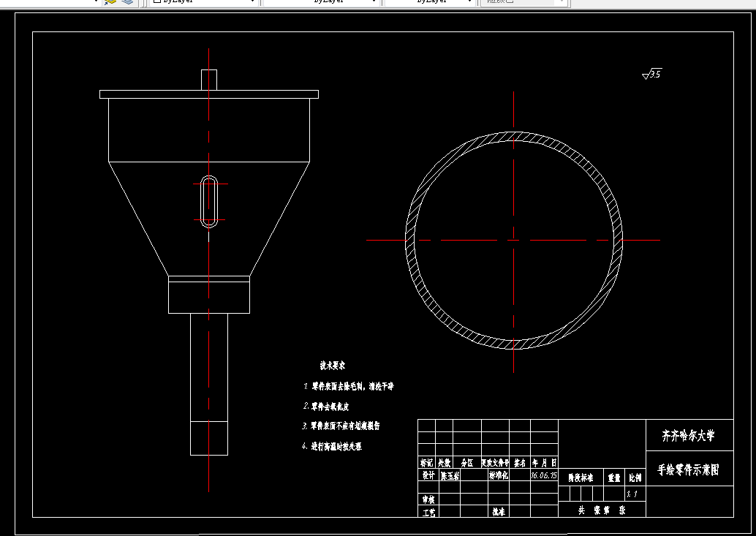Select the wide flat lid plate of funnel
The height and width of the screenshot is (536, 756).
(x=209, y=94)
